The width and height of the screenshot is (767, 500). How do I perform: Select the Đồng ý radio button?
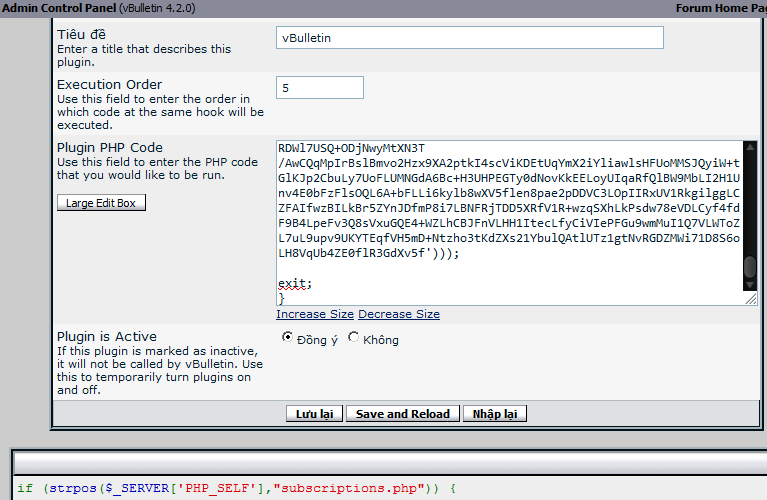[288, 337]
